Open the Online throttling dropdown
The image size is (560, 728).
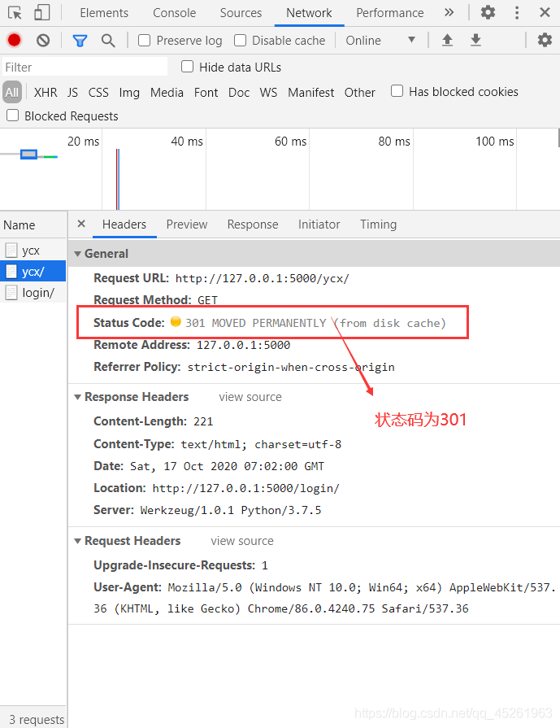(x=380, y=41)
